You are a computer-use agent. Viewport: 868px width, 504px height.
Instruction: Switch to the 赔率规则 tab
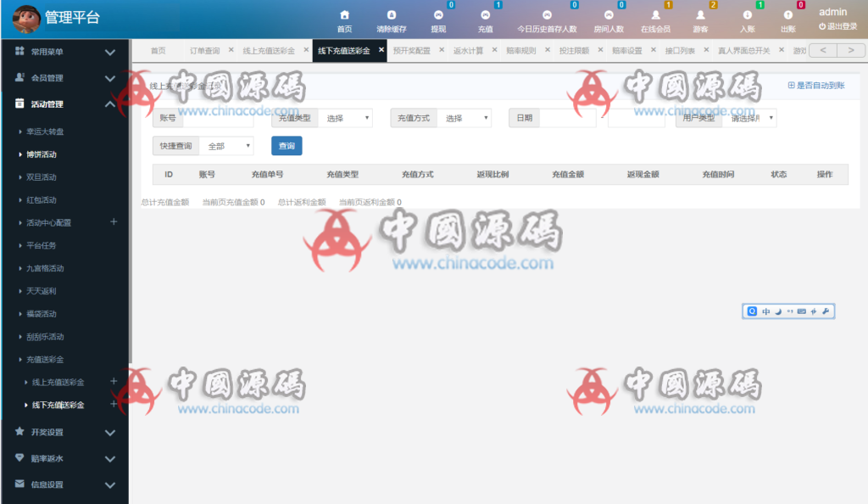521,50
